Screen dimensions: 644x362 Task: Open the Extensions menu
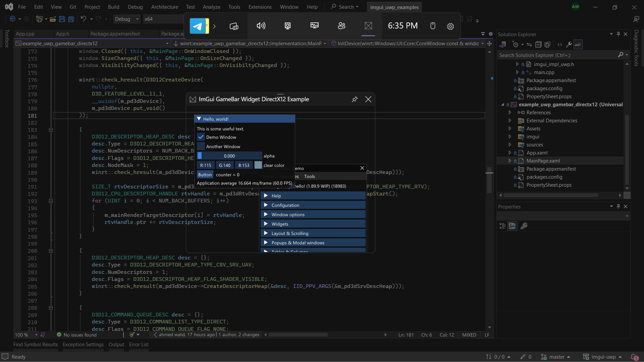pyautogui.click(x=260, y=7)
